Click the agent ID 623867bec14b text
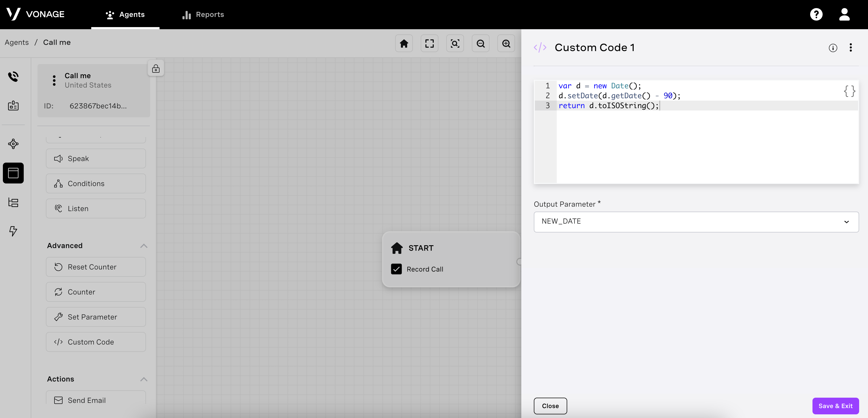 [98, 106]
